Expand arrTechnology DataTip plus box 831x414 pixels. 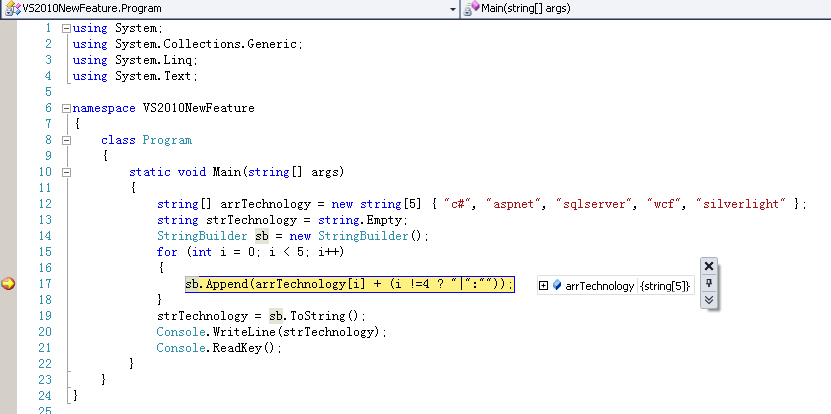[543, 286]
